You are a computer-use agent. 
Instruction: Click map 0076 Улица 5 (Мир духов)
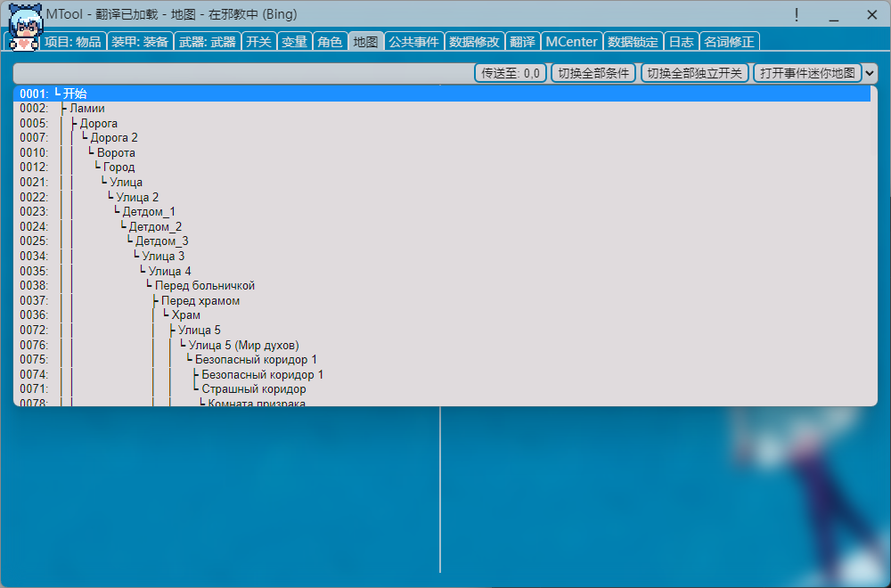coord(243,345)
